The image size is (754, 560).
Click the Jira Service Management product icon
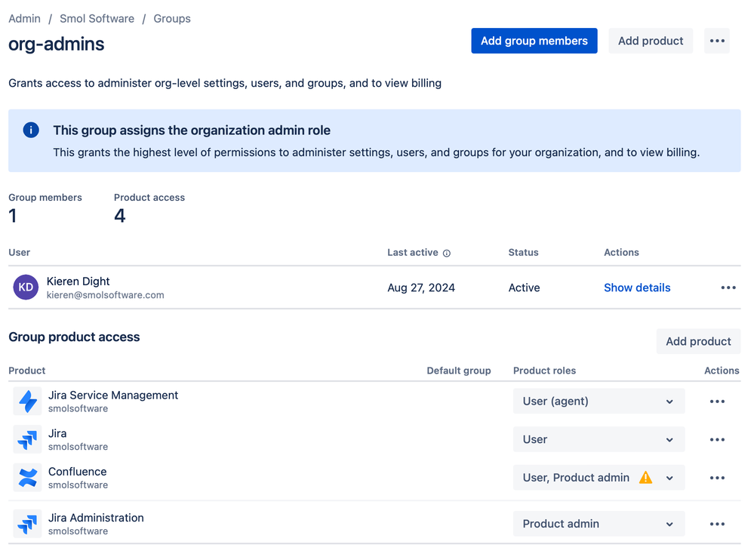[x=27, y=402]
